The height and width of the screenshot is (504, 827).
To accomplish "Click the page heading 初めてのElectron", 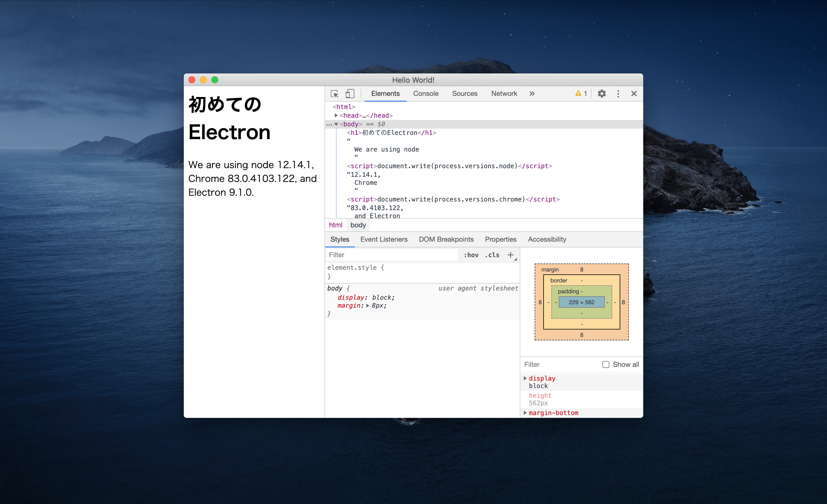I will click(x=229, y=118).
